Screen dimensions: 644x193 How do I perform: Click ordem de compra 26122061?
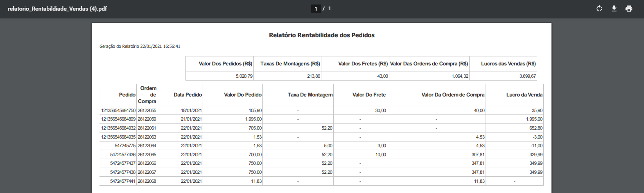147,128
